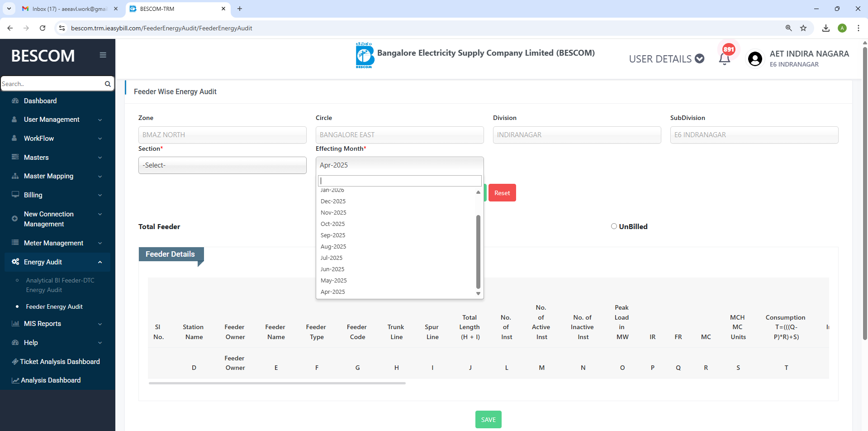Expand Masters submenu chevron
Viewport: 868px width, 431px height.
coord(100,158)
